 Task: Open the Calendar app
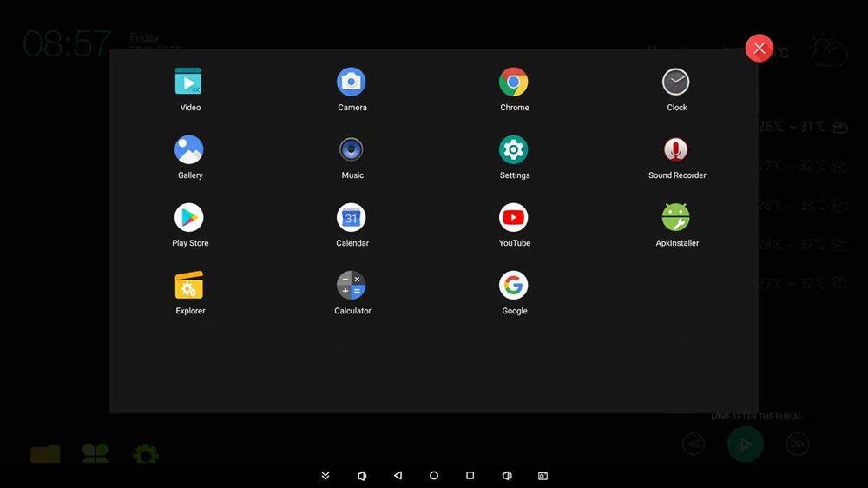pos(351,218)
